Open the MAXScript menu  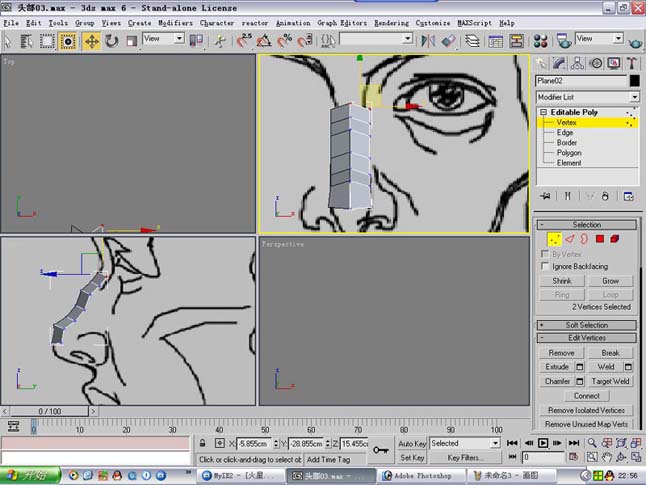475,23
